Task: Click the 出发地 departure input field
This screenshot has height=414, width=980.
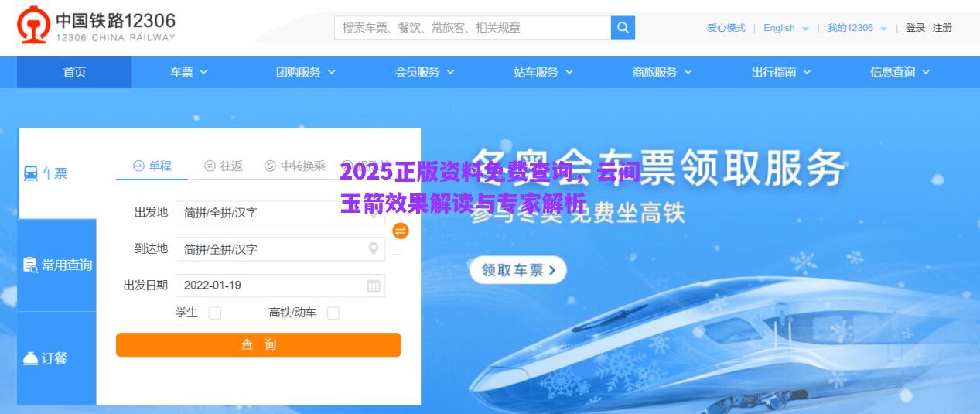Action: pos(280,213)
